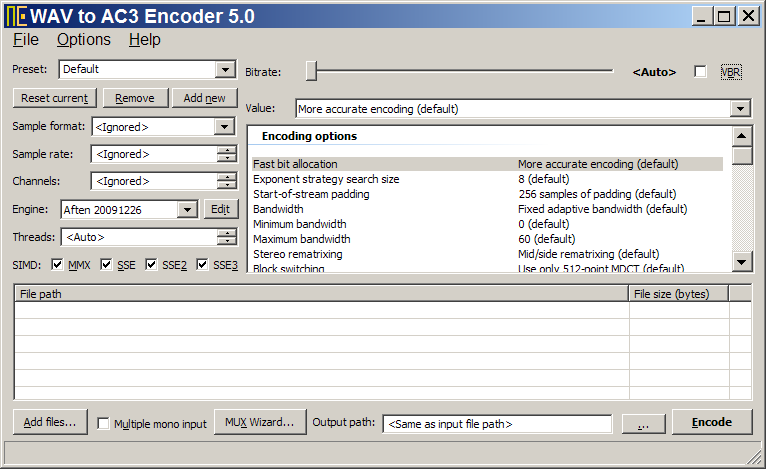Screen dimensions: 766x469
Task: Select the Exponent strategy search size row
Action: pos(487,179)
